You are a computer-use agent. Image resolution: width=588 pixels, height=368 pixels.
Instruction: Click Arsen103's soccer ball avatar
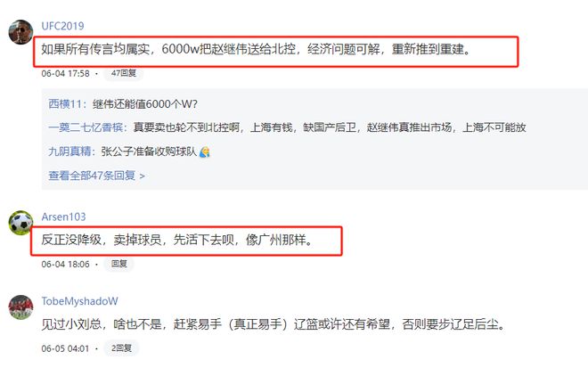click(x=20, y=223)
